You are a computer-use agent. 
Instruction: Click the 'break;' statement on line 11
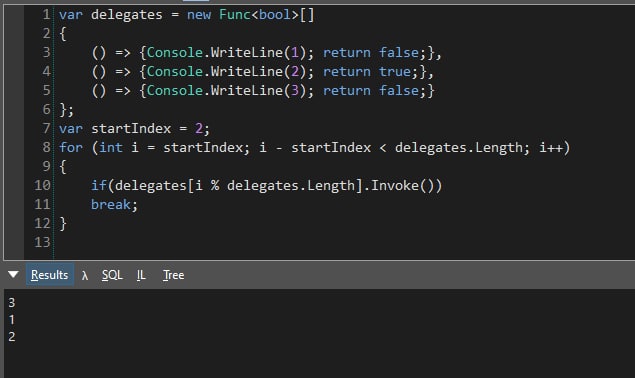click(114, 205)
